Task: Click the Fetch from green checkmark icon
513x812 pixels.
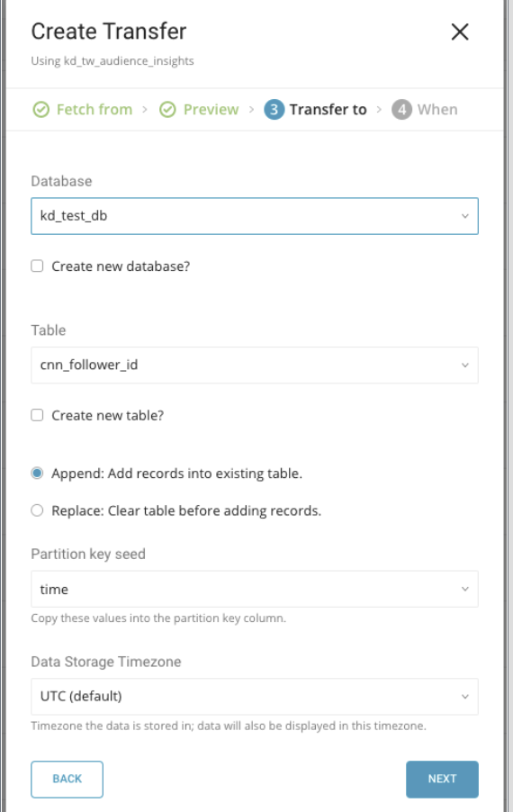Action: point(40,110)
